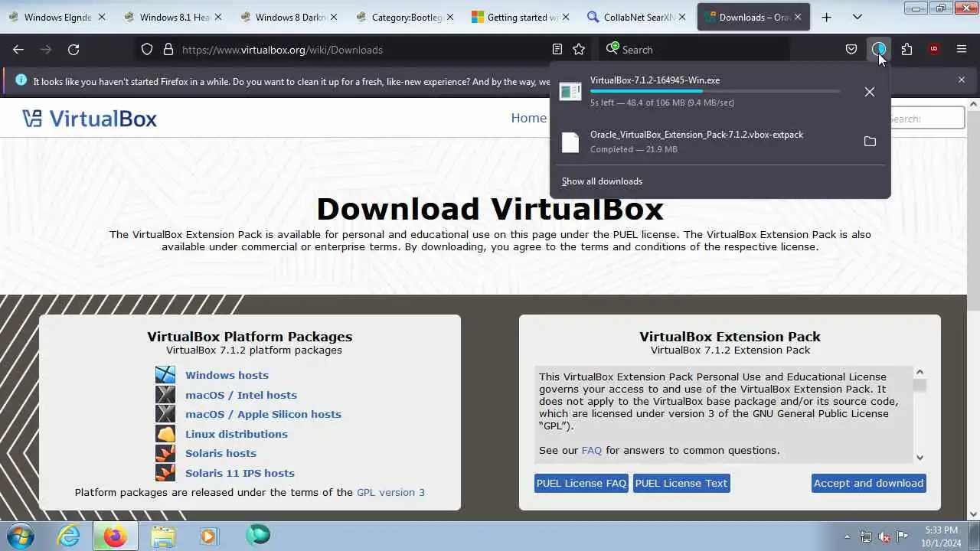Open the list all tabs dropdown
The width and height of the screenshot is (980, 551).
point(857,17)
